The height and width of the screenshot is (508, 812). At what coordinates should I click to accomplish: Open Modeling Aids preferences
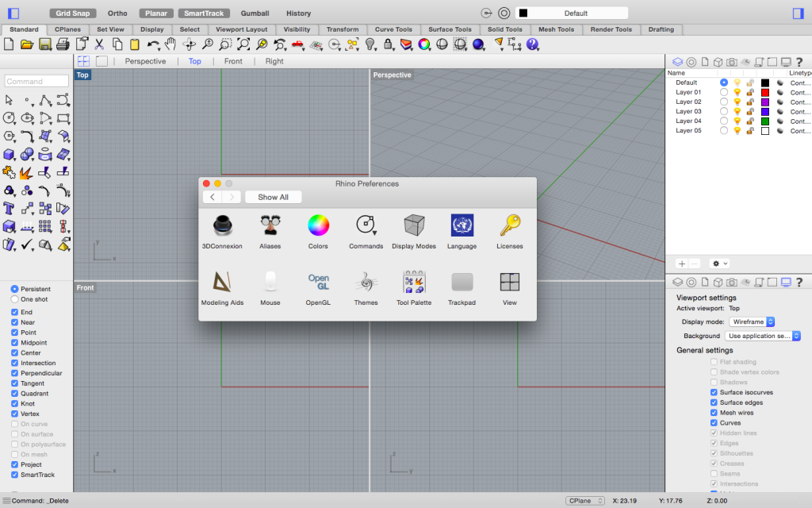pyautogui.click(x=222, y=287)
